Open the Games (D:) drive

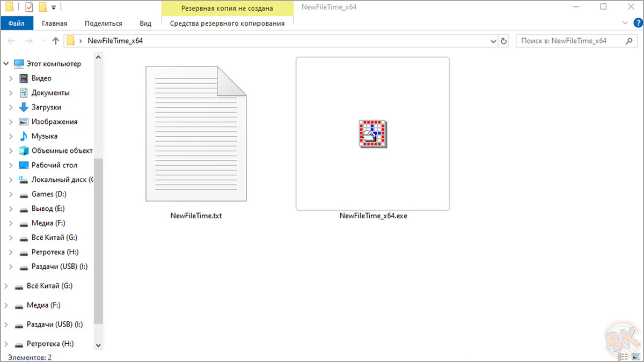pos(49,194)
